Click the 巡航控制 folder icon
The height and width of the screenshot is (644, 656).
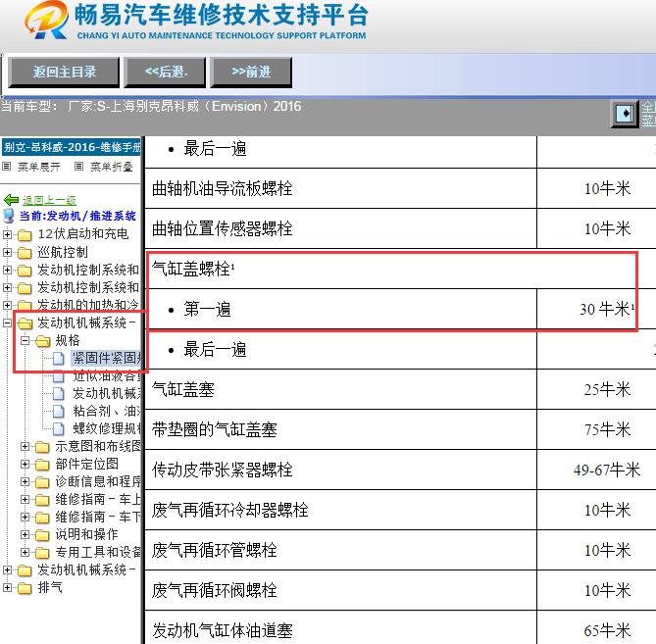click(x=25, y=253)
